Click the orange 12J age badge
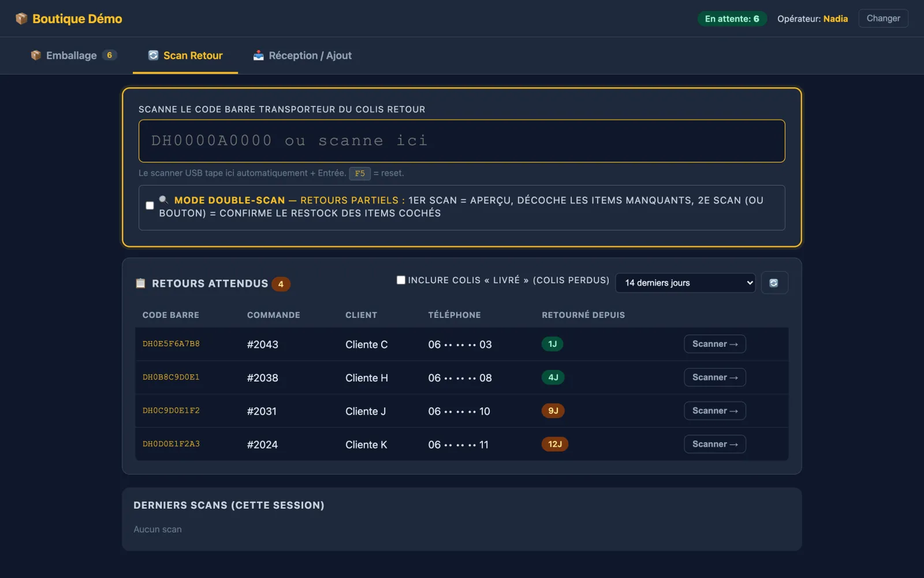Viewport: 924px width, 578px height. tap(555, 444)
